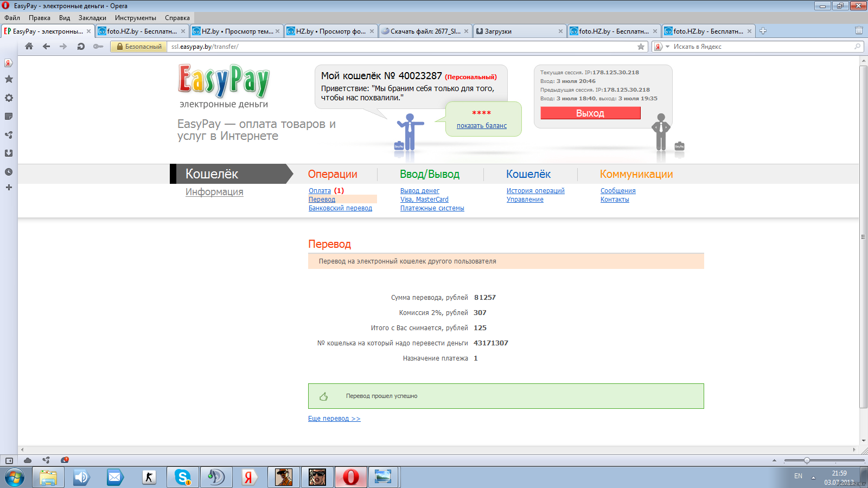Open 'Банковский перевод' link

tap(340, 208)
